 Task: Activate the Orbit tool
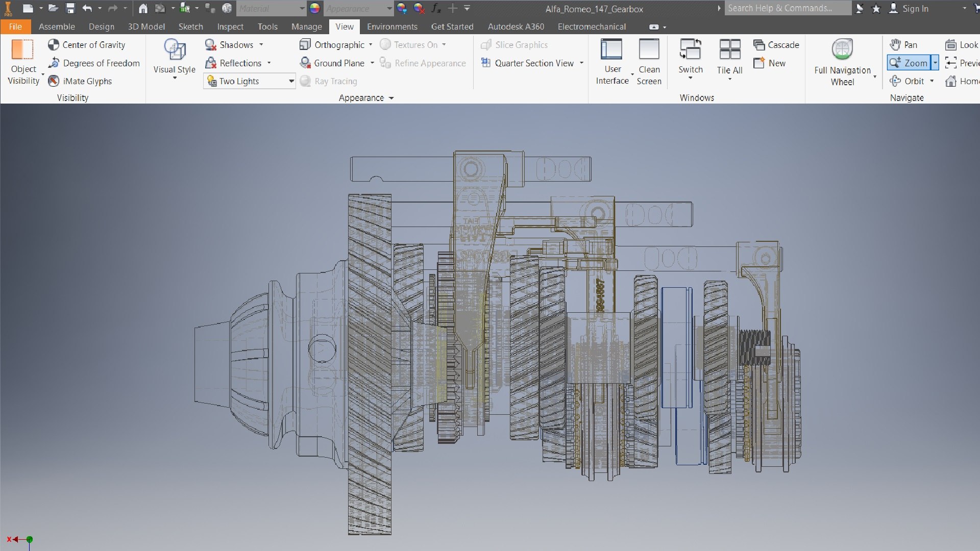coord(908,81)
